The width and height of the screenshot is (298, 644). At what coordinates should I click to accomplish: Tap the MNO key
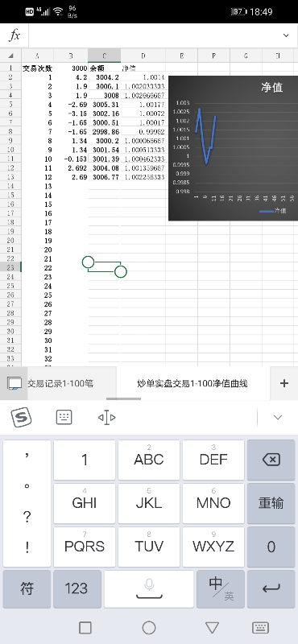(213, 503)
